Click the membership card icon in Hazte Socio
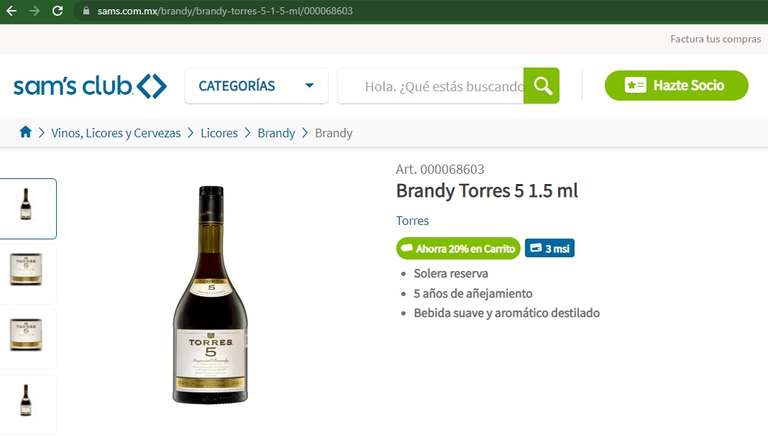The width and height of the screenshot is (768, 437). (x=635, y=85)
